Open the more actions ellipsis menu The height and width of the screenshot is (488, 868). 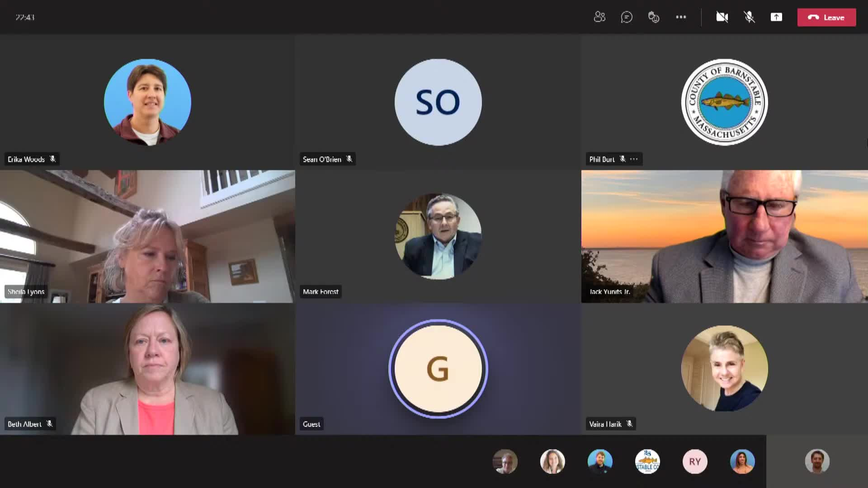pos(681,17)
